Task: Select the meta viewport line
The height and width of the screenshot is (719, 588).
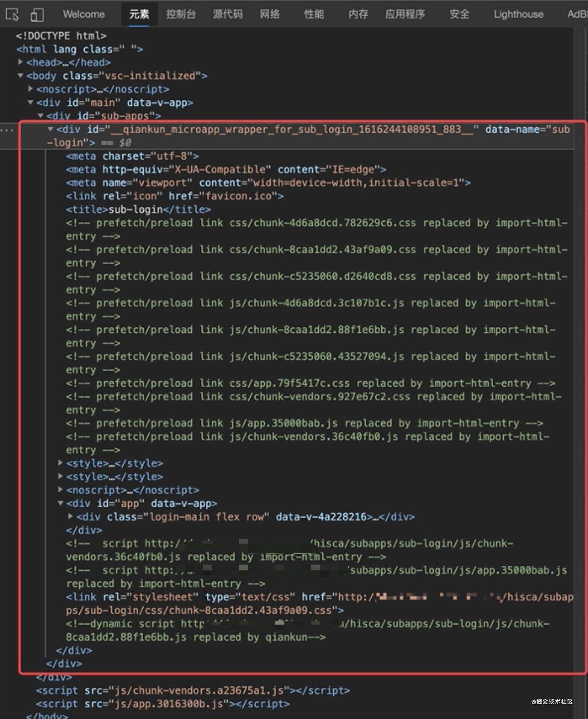Action: point(268,183)
